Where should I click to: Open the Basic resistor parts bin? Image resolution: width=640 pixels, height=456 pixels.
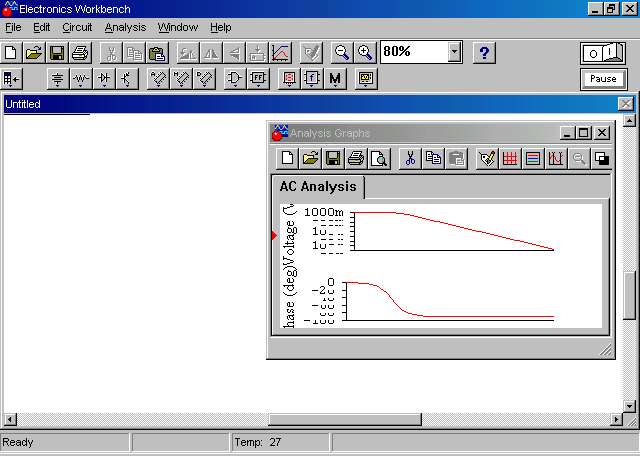pyautogui.click(x=80, y=78)
